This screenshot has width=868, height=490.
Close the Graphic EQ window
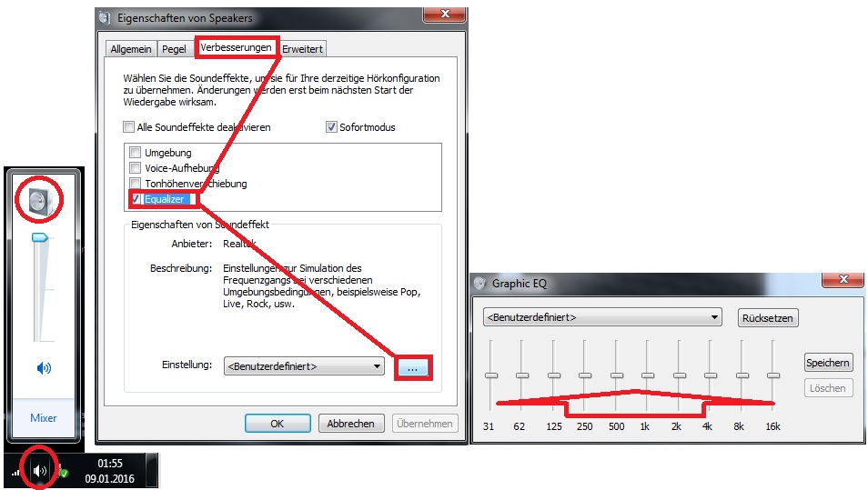(x=843, y=279)
